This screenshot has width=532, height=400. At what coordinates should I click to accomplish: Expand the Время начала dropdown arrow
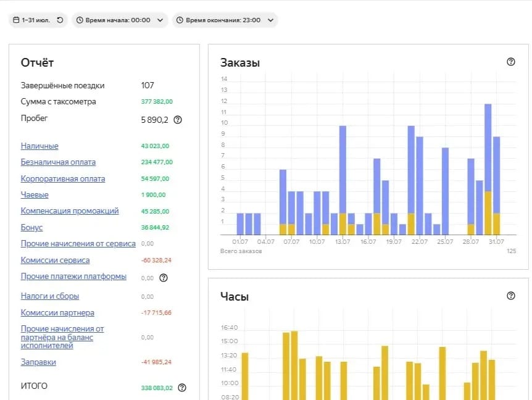point(160,20)
